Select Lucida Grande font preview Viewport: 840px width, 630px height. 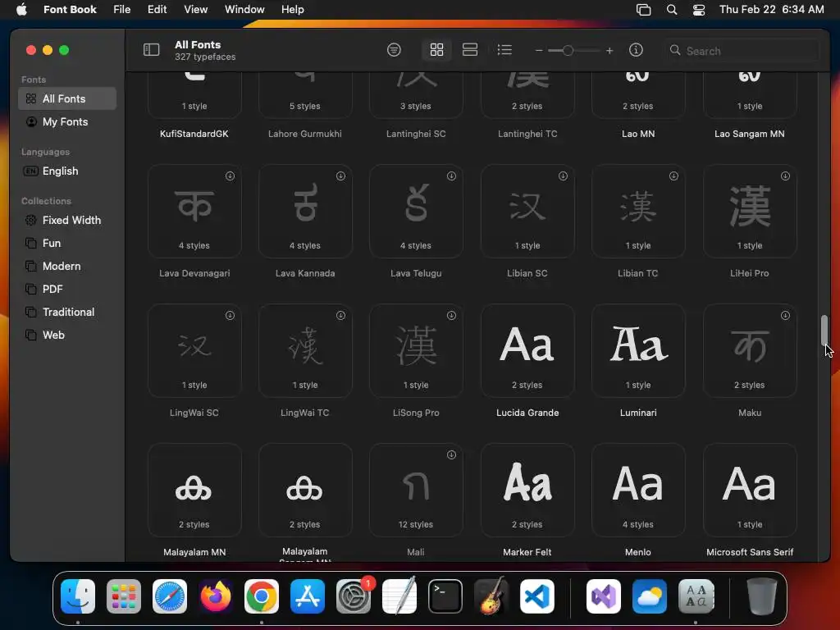tap(527, 350)
